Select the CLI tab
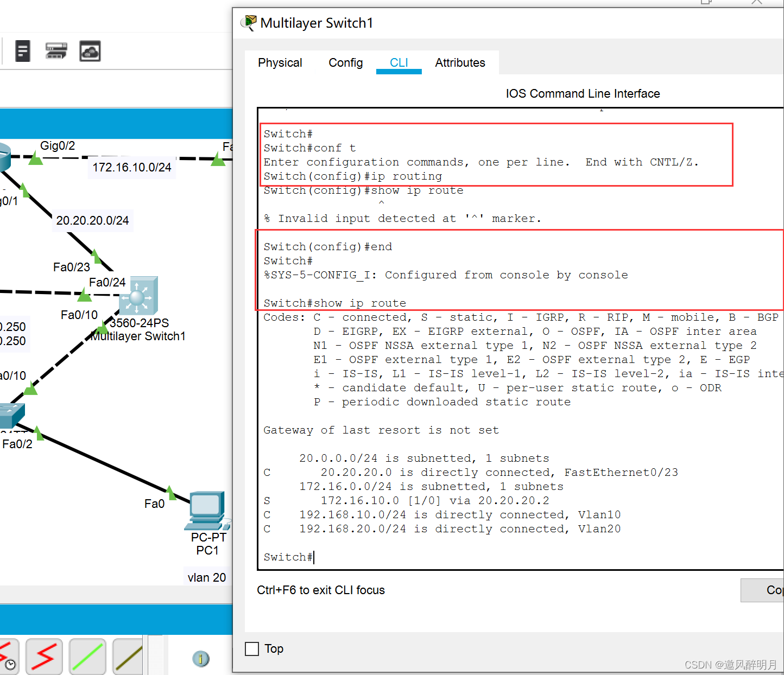Screen dimensions: 784x675 399,63
